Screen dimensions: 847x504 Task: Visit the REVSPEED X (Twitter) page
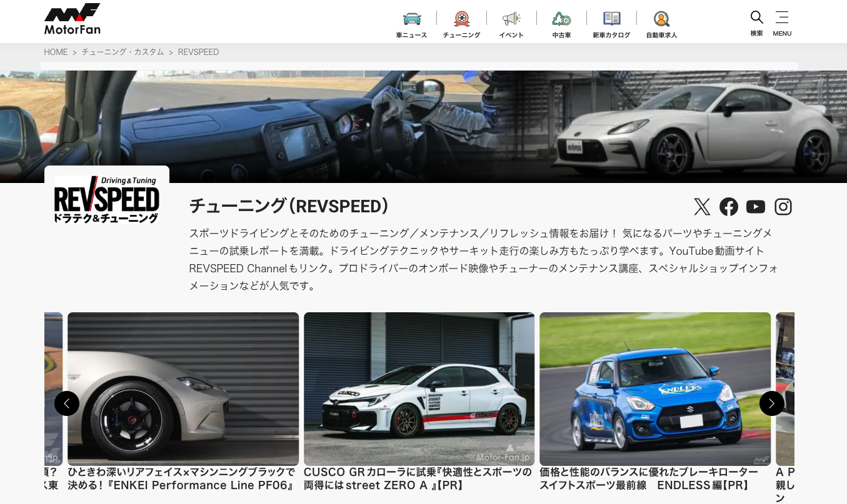[x=702, y=207]
